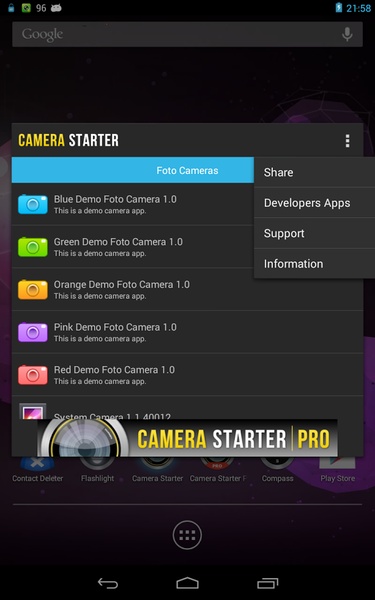
Task: Tap the green camera icon
Action: [x=33, y=247]
